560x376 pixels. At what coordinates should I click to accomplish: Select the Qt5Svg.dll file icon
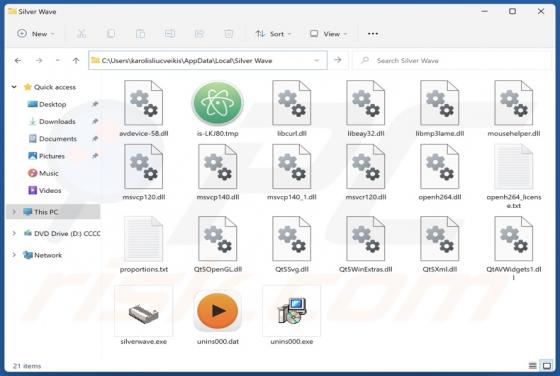pos(292,239)
